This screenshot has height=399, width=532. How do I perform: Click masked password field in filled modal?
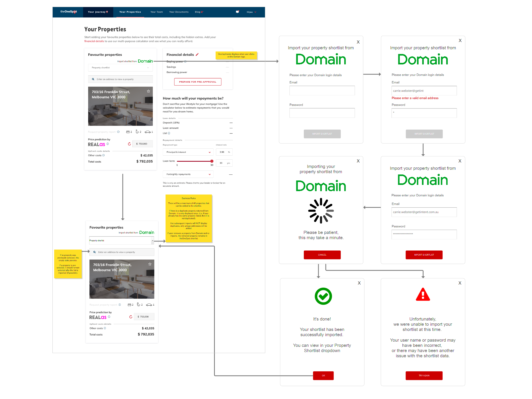424,234
